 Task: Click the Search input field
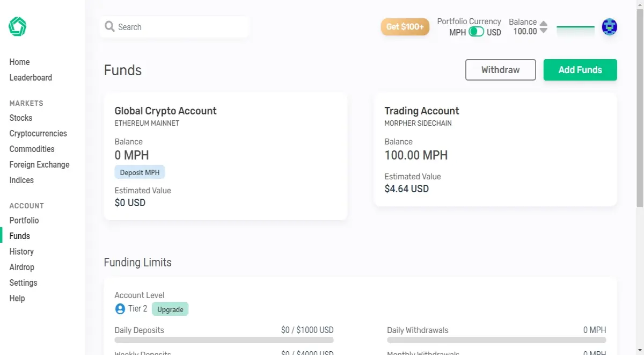pos(174,27)
